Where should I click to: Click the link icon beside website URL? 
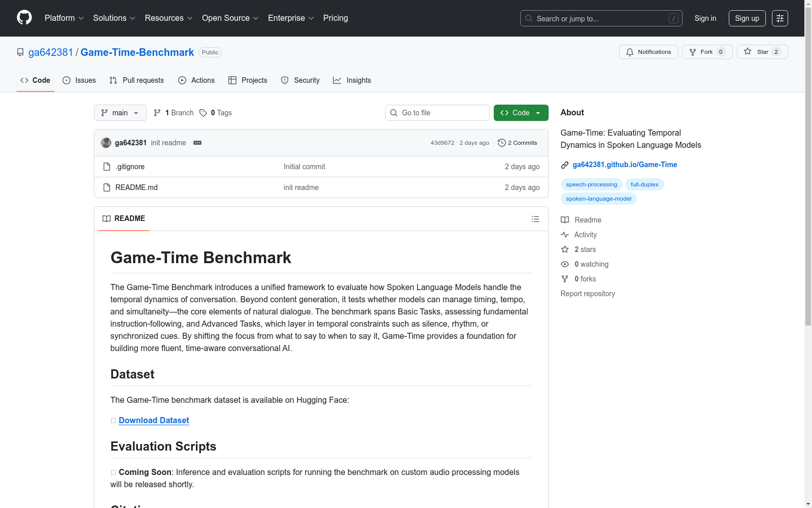click(565, 165)
